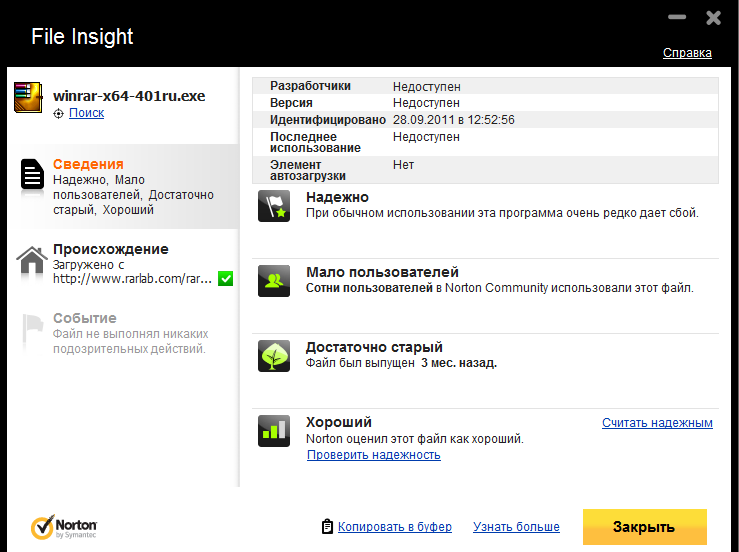
Task: Click the Надежно heading
Action: point(337,197)
